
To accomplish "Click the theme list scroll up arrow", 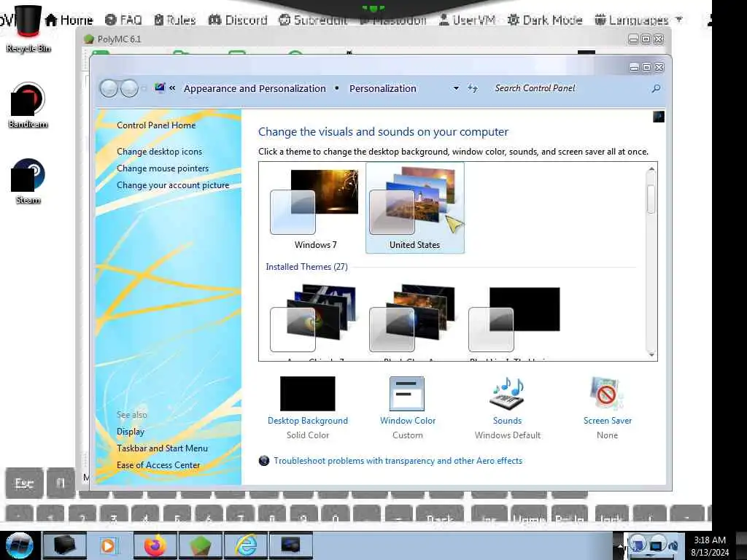I will pos(651,169).
